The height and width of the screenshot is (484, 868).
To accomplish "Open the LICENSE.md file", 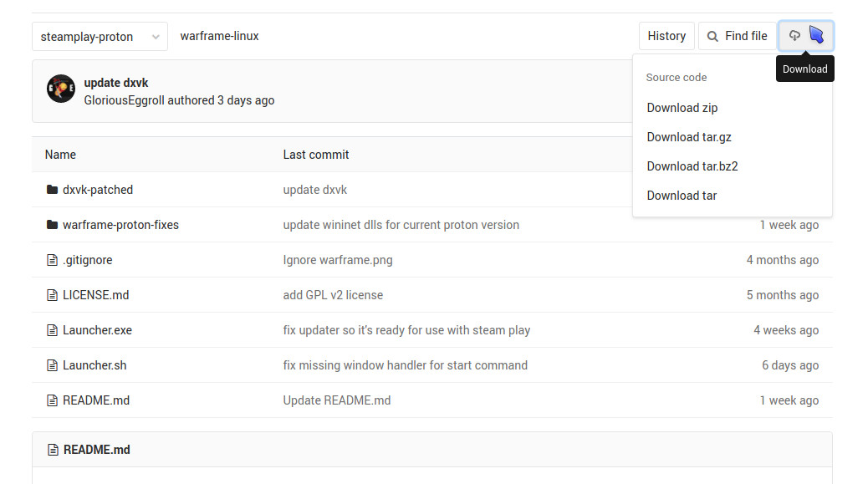I will click(96, 295).
